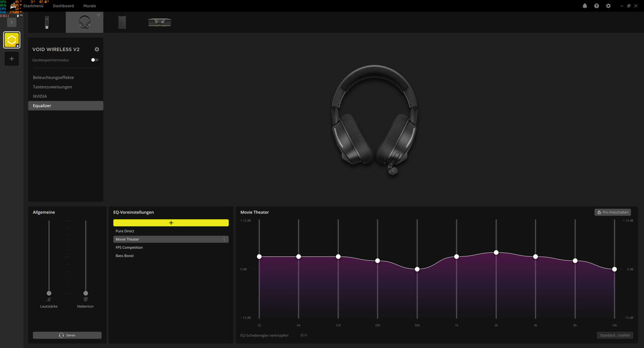Open the help question mark icon

[x=596, y=6]
